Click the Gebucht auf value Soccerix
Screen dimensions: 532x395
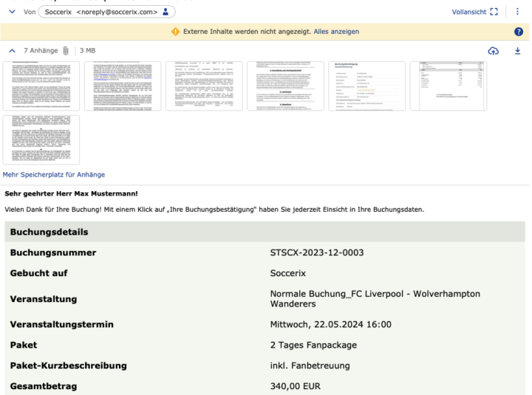[288, 273]
